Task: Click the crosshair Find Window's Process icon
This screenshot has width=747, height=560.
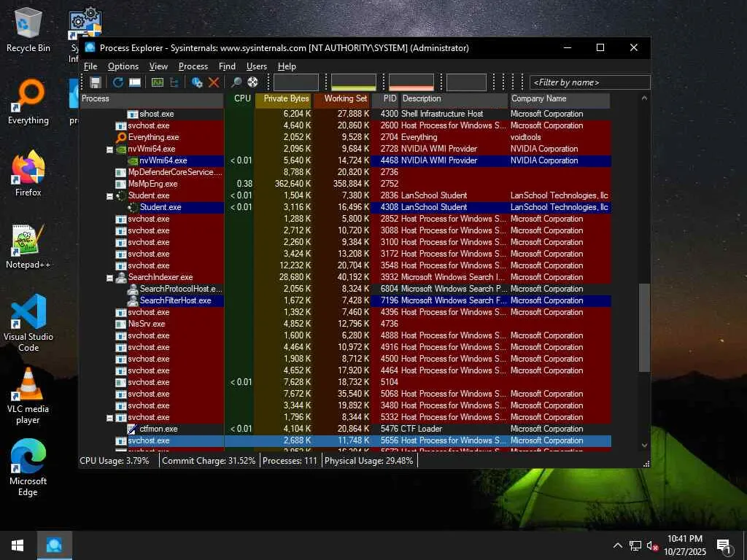Action: tap(253, 82)
